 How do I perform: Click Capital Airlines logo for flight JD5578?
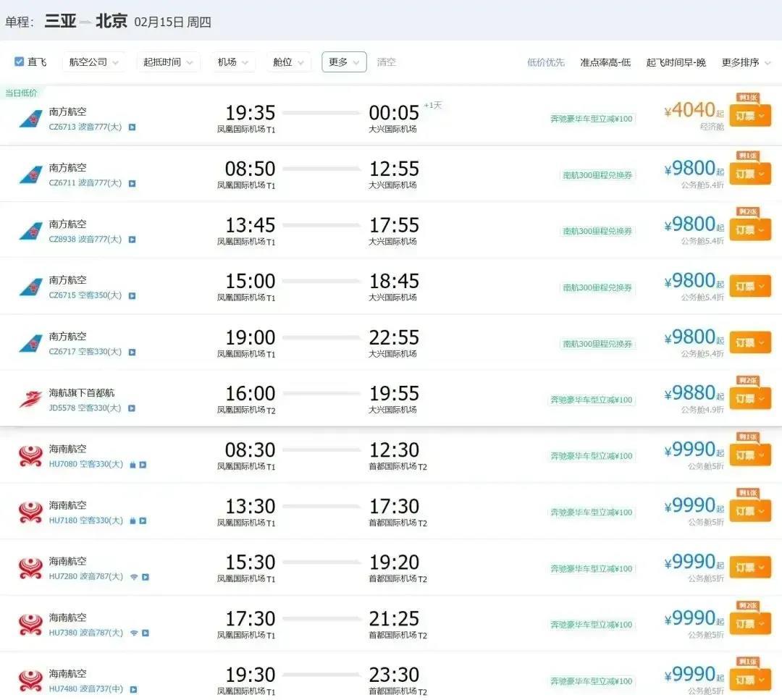pyautogui.click(x=30, y=400)
